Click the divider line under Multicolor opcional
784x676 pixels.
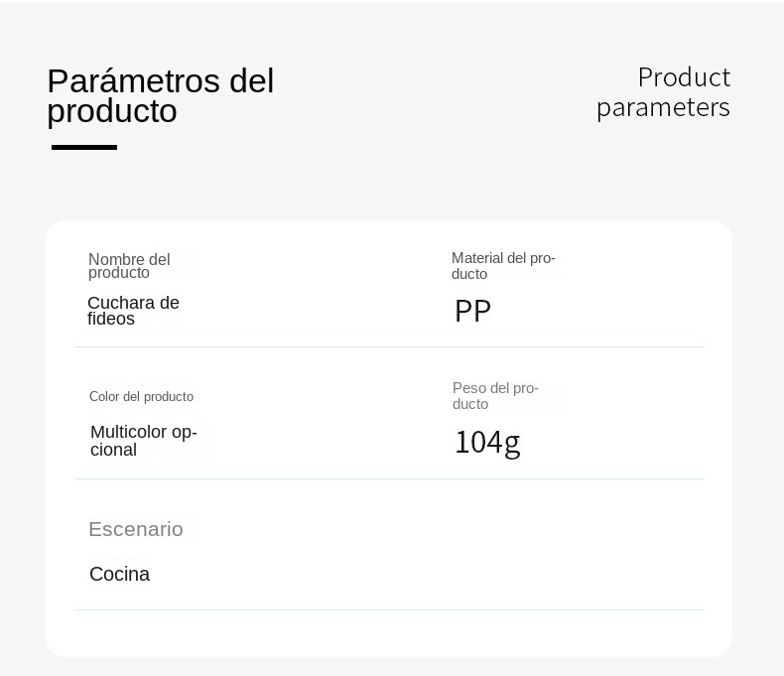coord(389,478)
